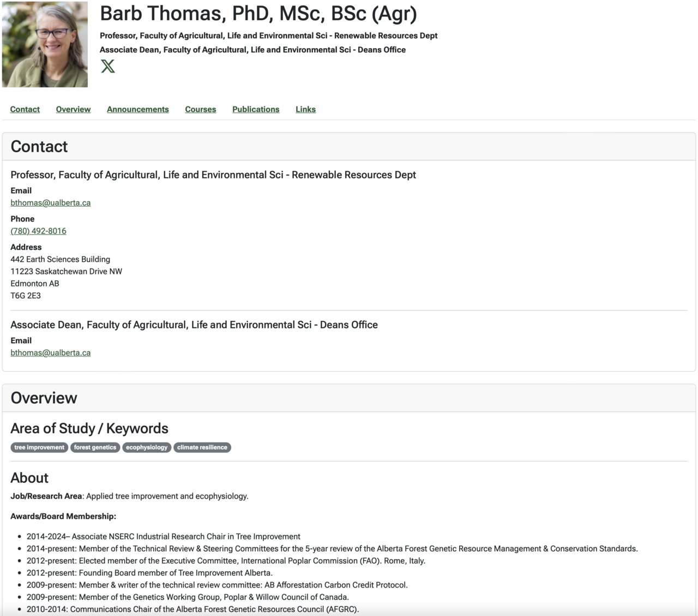Viewport: 698px width, 616px height.
Task: Select the 'Genetics Working Group, Poplar & Willow Council' item
Action: point(188,597)
